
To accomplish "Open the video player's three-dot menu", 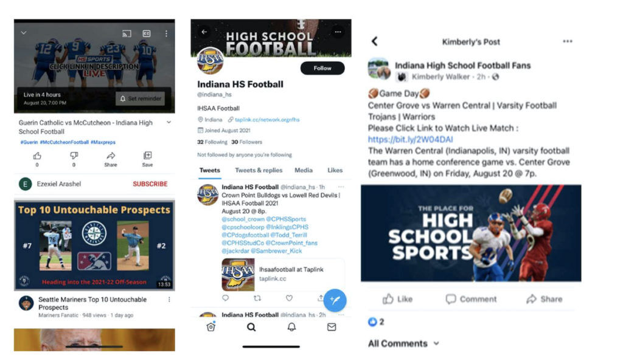I will click(166, 34).
